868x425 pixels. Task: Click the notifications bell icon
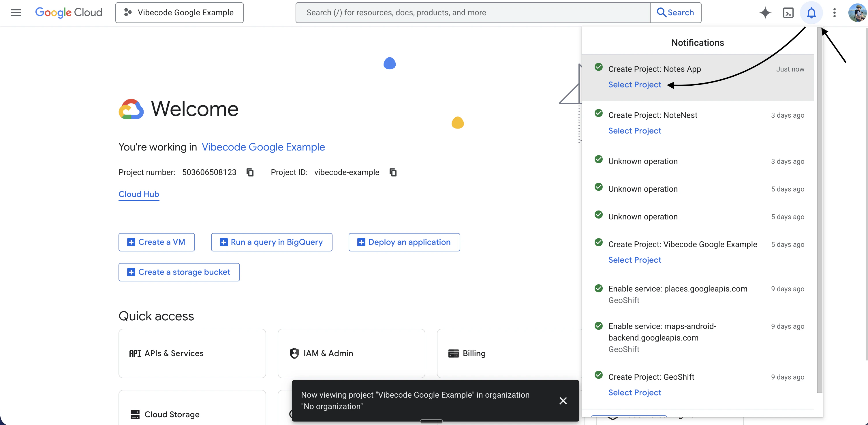811,13
